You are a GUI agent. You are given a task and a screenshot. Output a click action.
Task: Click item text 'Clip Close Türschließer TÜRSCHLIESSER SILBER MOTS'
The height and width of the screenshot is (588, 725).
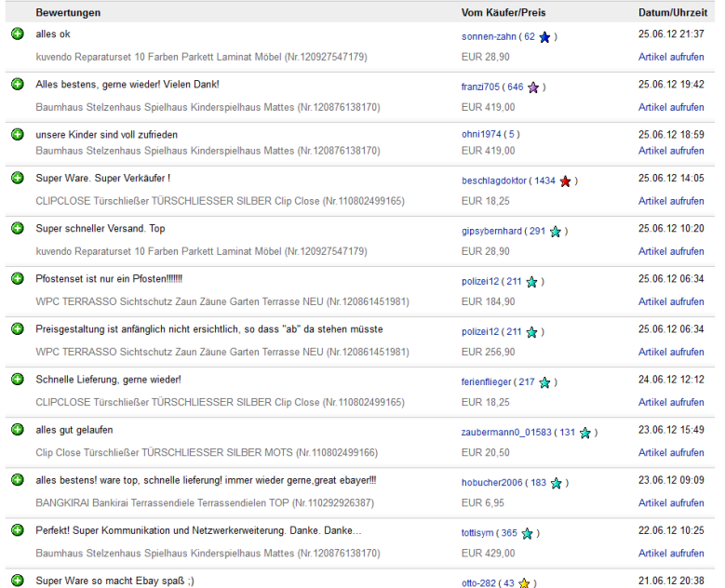164,452
